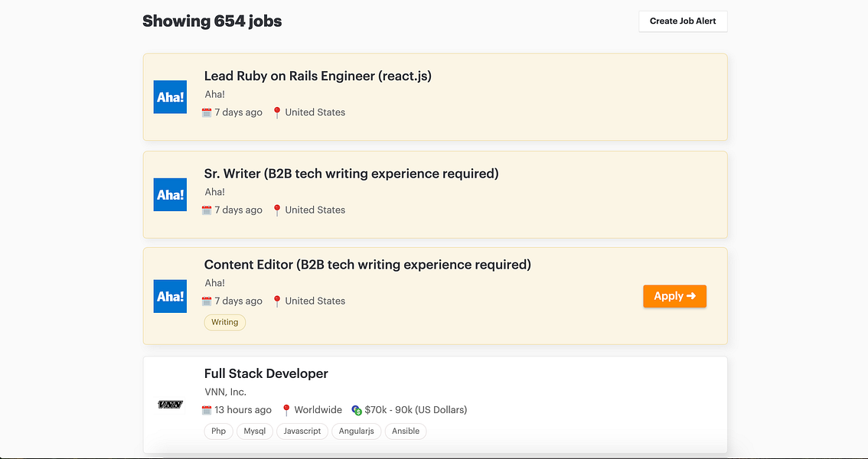Click the VNN company logo

pyautogui.click(x=170, y=405)
